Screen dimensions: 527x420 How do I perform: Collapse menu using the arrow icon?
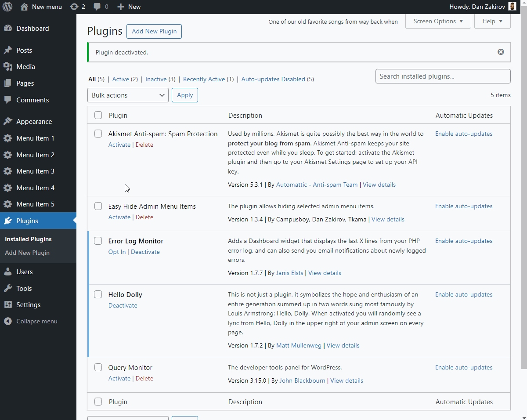pyautogui.click(x=8, y=321)
